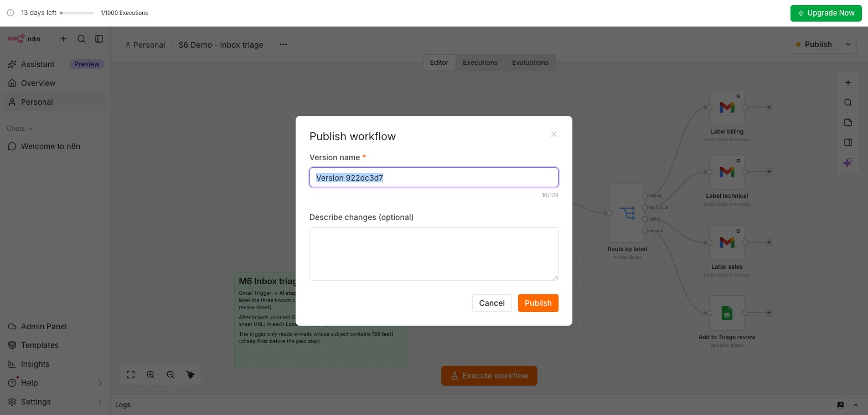Select the Route by label switch node

[627, 213]
